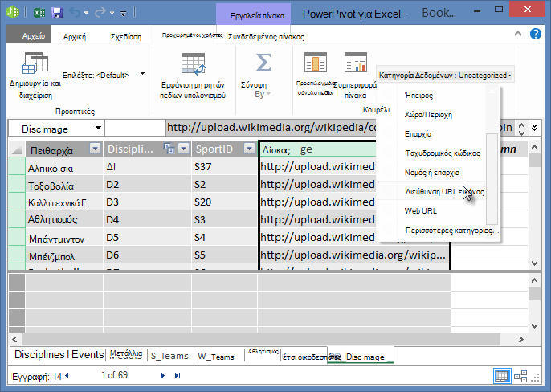Open the Προχωρημένοι χρήστες tab
Image resolution: width=551 pixels, height=392 pixels.
[x=192, y=35]
